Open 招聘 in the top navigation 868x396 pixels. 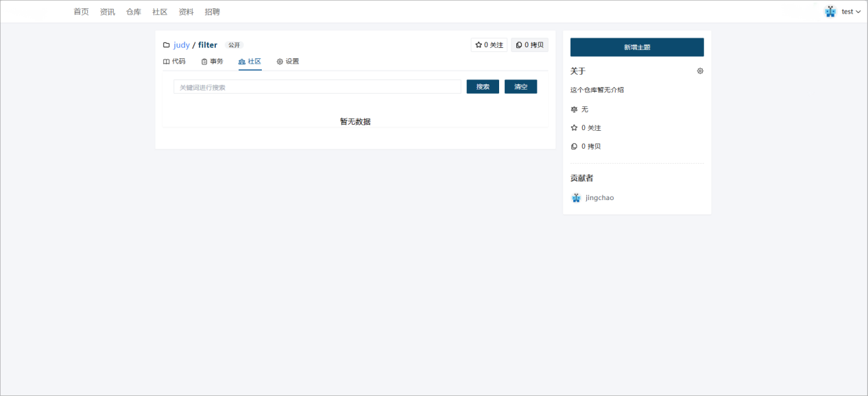click(x=213, y=12)
